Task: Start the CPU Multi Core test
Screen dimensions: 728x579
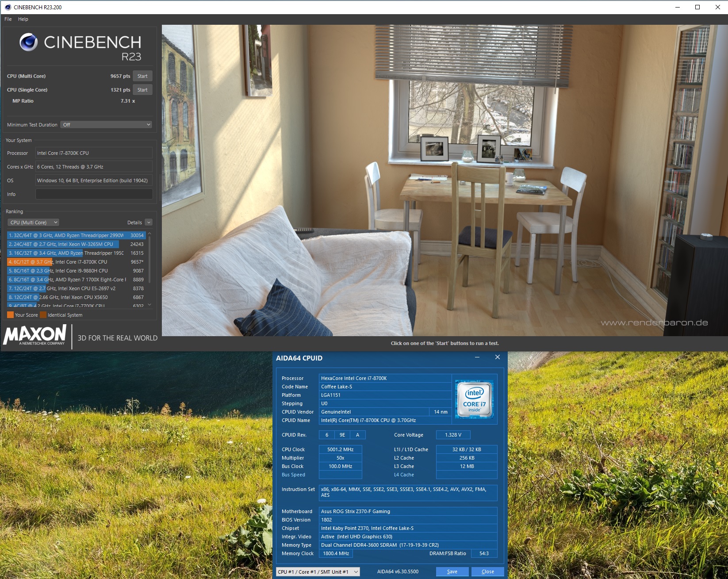Action: 142,76
